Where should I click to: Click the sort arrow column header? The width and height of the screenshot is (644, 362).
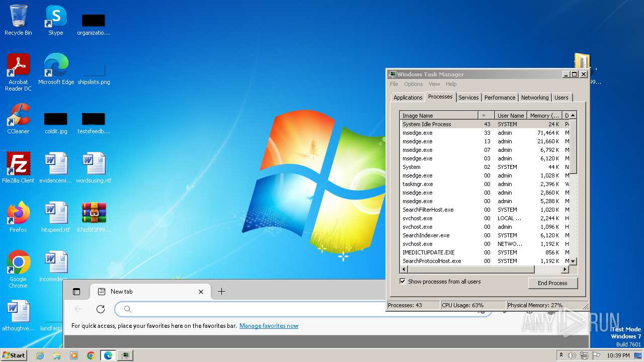[x=486, y=115]
